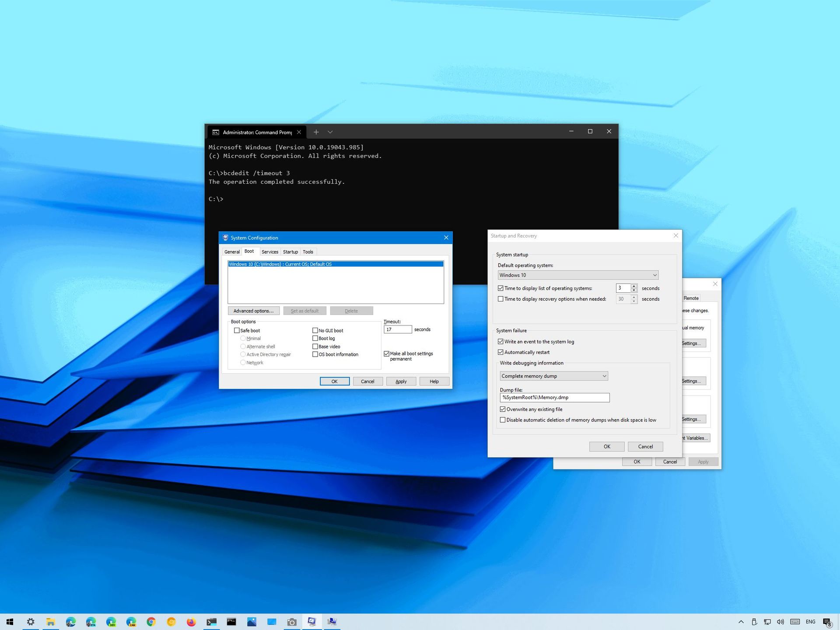Image resolution: width=840 pixels, height=630 pixels.
Task: Uncheck Automatically restart under System failure
Action: coord(500,352)
